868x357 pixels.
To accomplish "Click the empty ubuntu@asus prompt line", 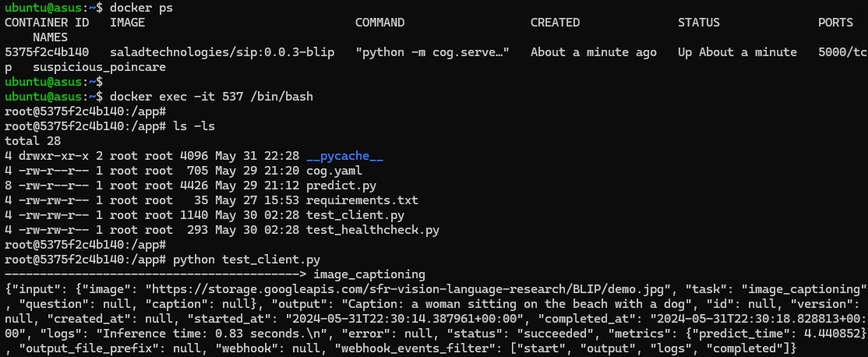I will tap(54, 82).
